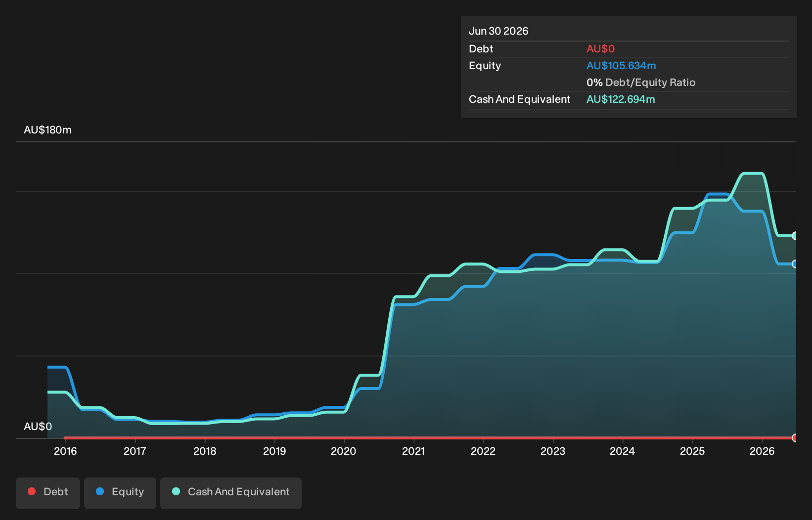This screenshot has width=812, height=520.
Task: Click the AU$105.634m equity value
Action: pyautogui.click(x=621, y=66)
